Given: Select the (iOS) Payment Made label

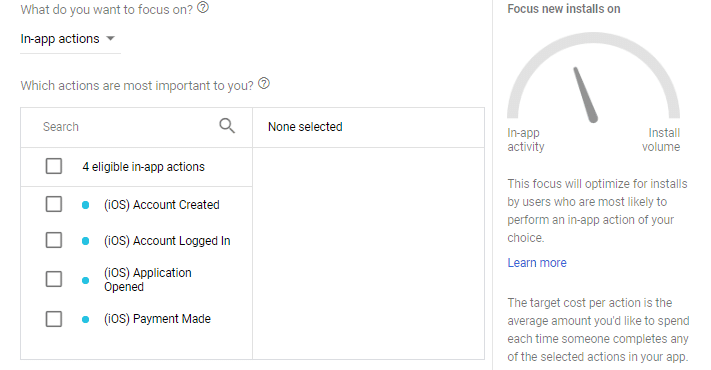Looking at the screenshot, I should [x=157, y=319].
